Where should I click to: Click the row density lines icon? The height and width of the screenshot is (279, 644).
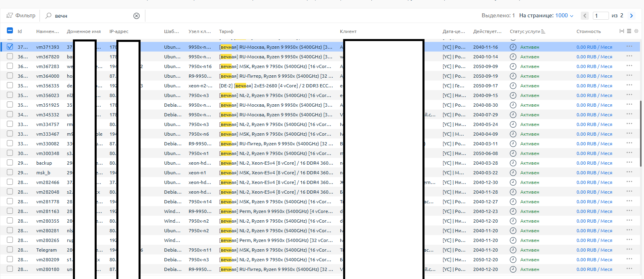[x=629, y=31]
